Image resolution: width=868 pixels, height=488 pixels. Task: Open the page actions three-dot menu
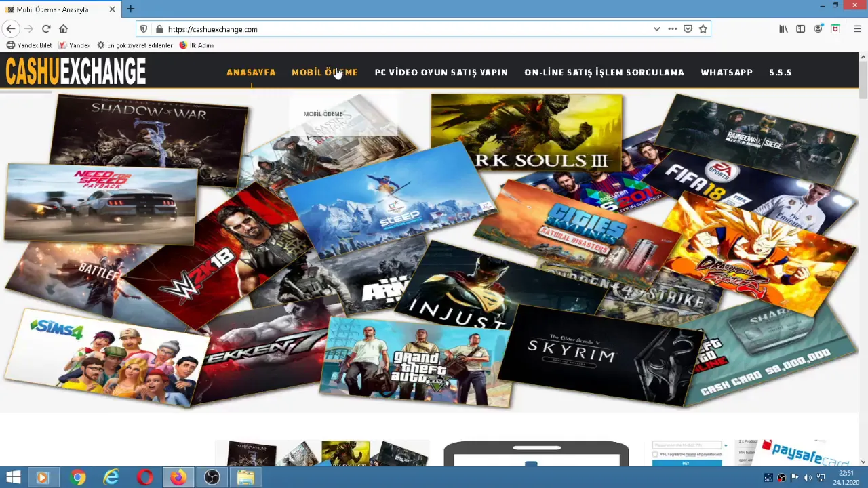673,29
